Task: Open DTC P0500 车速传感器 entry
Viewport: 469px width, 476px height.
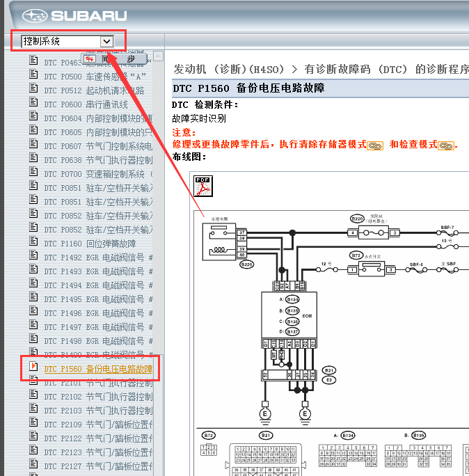Action: click(95, 77)
